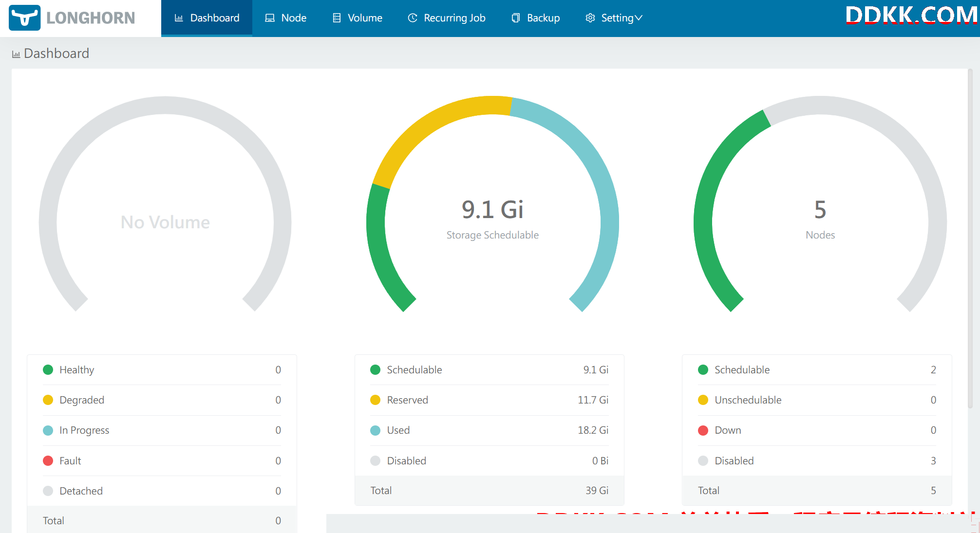
Task: Click the Healthy green status dot
Action: pos(48,370)
